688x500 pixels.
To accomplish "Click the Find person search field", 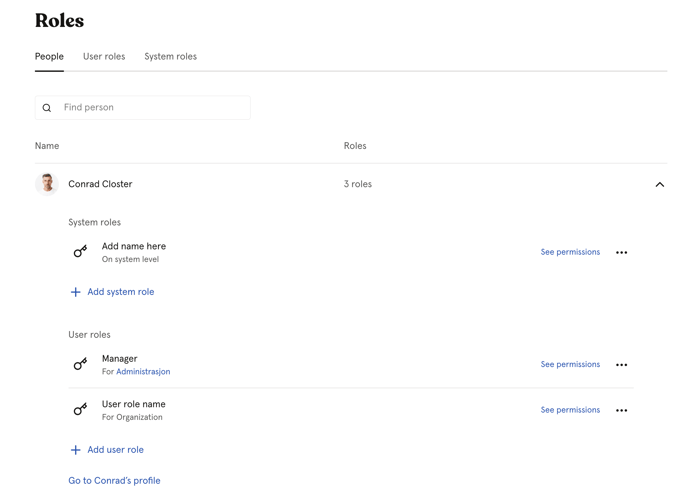I will point(143,107).
